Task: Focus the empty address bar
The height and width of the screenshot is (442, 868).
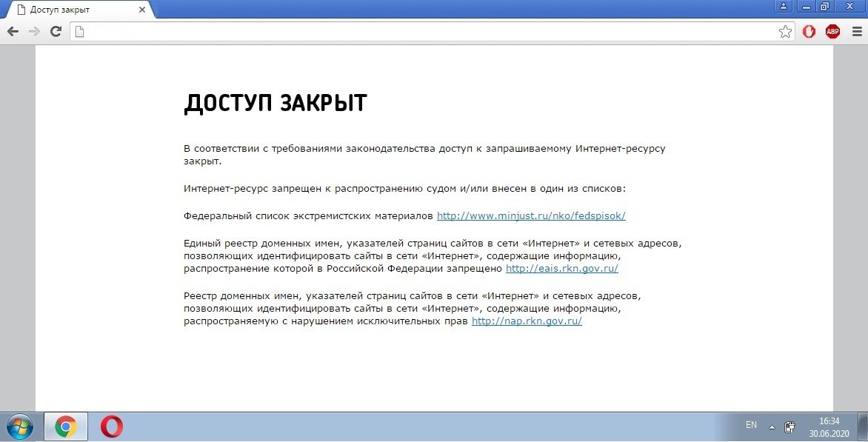Action: [432, 32]
